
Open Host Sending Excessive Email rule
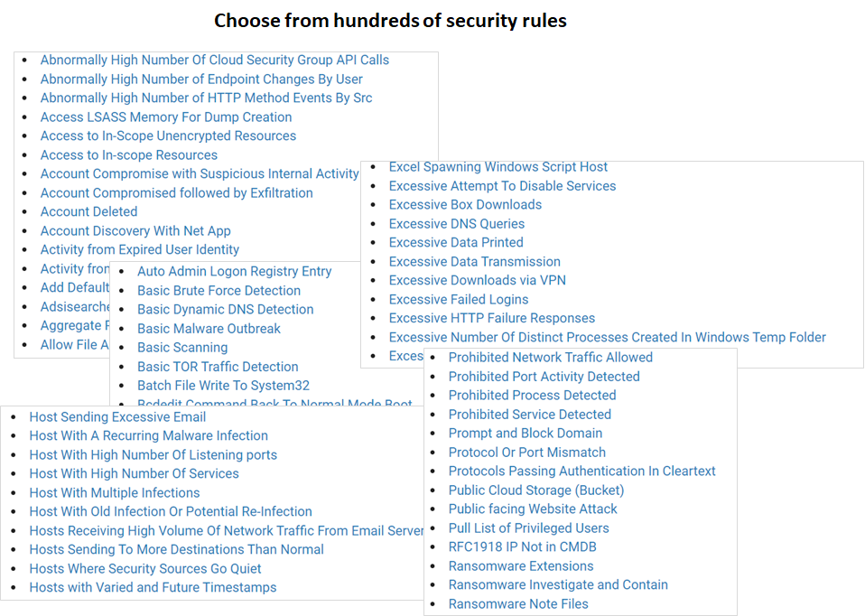[117, 417]
